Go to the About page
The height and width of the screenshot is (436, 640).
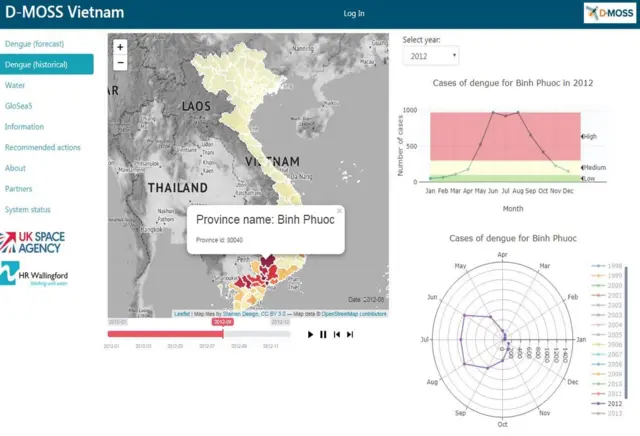click(x=15, y=168)
